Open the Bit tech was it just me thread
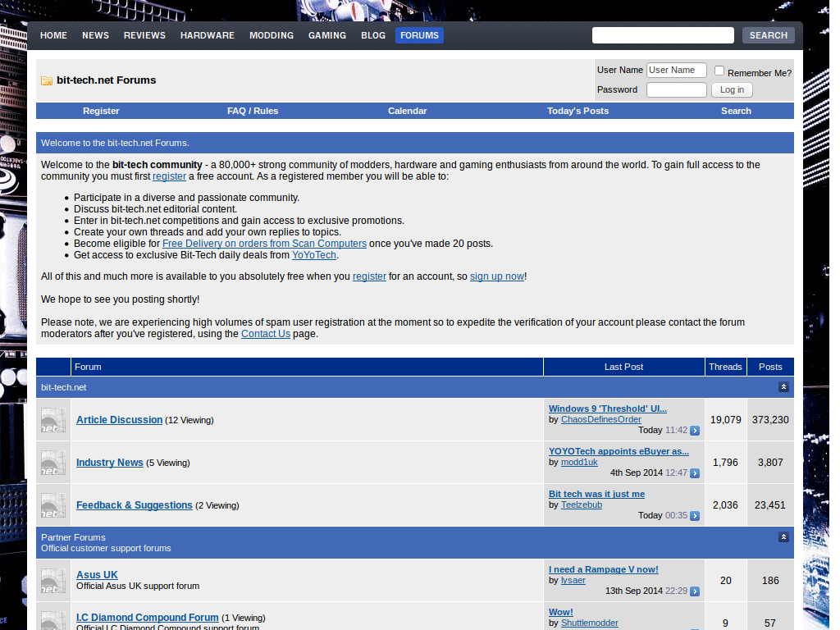The image size is (840, 630). [597, 494]
